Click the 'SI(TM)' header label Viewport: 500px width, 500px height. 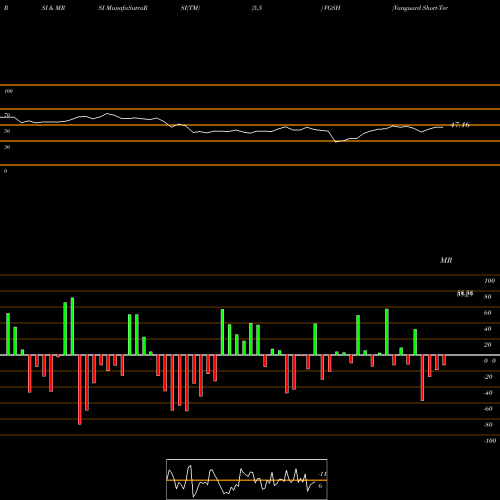point(190,8)
